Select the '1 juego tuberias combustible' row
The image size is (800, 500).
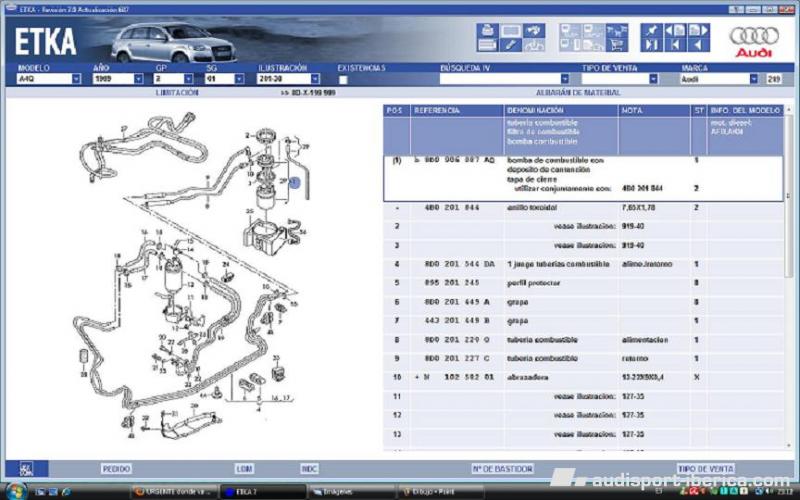pyautogui.click(x=584, y=264)
